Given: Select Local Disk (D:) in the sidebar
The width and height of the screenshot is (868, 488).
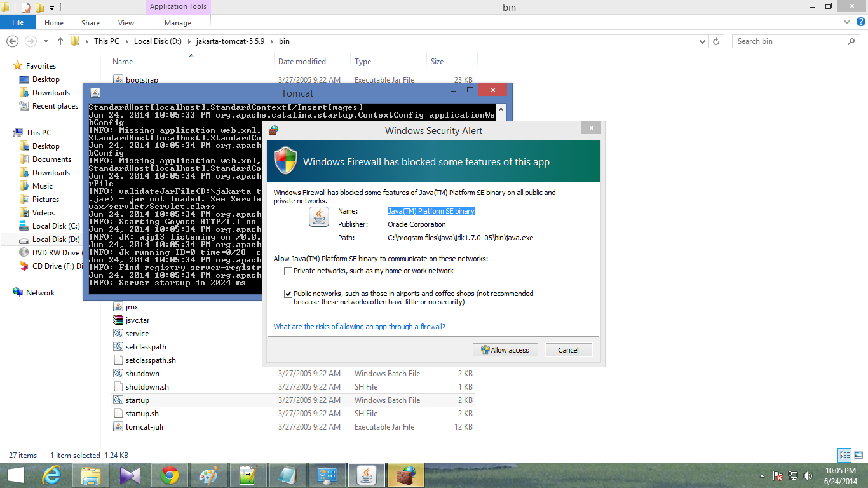Looking at the screenshot, I should pyautogui.click(x=56, y=239).
